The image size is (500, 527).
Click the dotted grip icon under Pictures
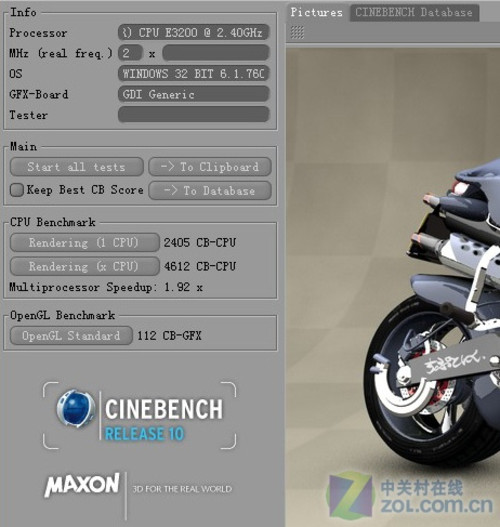pyautogui.click(x=297, y=33)
